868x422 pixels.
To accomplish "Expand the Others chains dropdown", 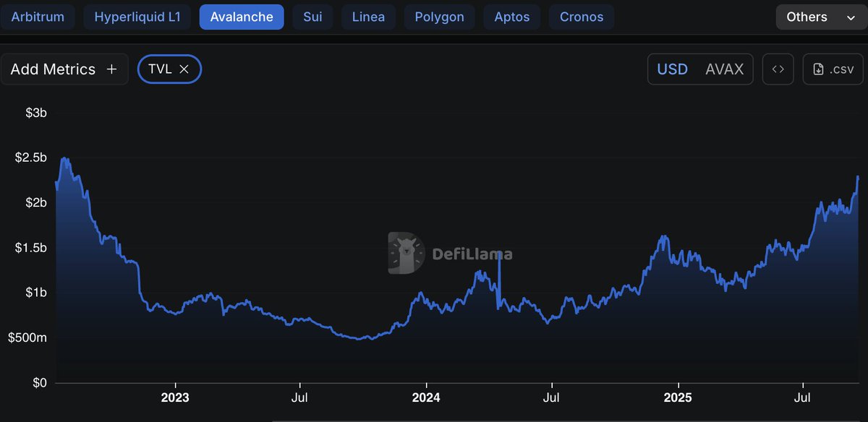I will 822,17.
